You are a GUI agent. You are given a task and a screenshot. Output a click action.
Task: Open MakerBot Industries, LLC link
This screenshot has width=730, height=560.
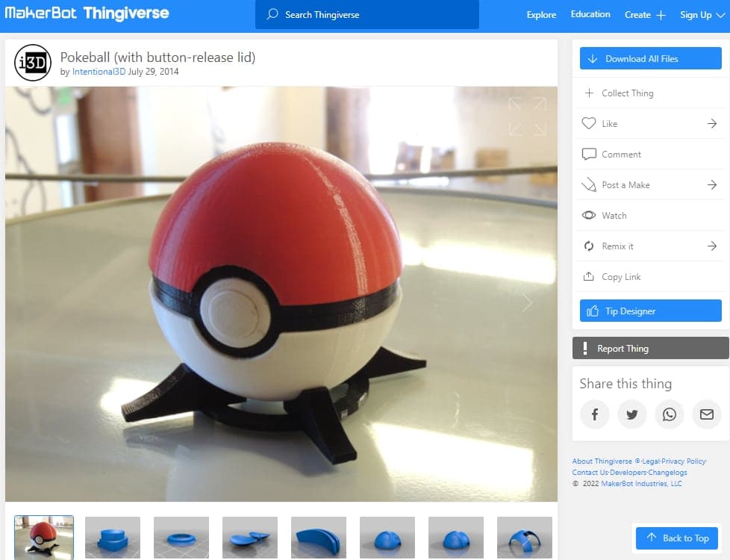tap(641, 483)
